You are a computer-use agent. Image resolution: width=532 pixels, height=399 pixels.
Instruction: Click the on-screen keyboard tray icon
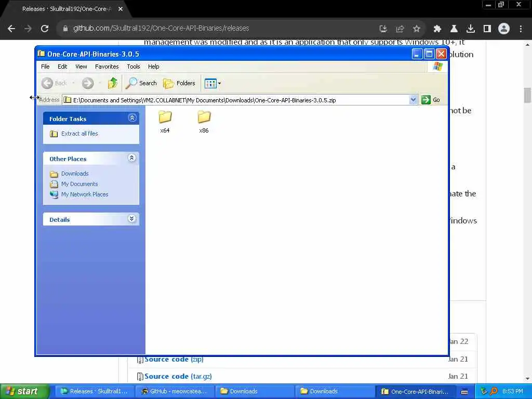tap(464, 392)
